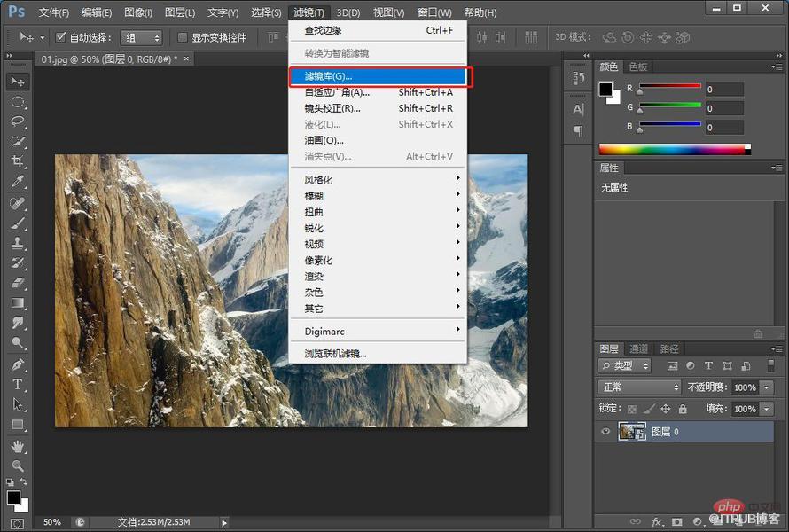Select the Dodge tool
789x532 pixels.
(18, 343)
